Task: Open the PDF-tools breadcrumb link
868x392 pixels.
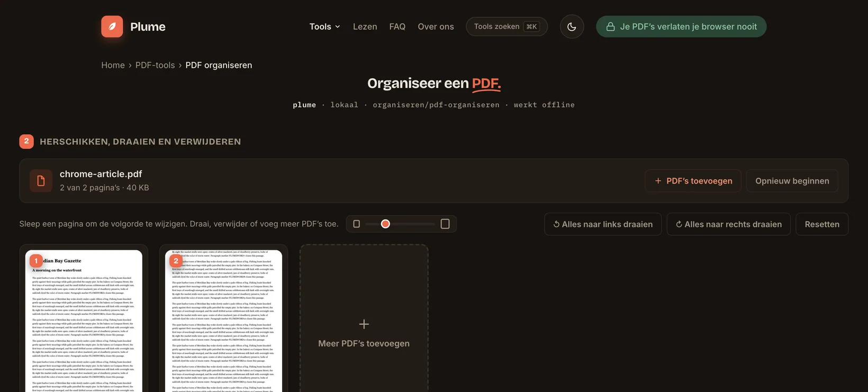Action: click(155, 65)
